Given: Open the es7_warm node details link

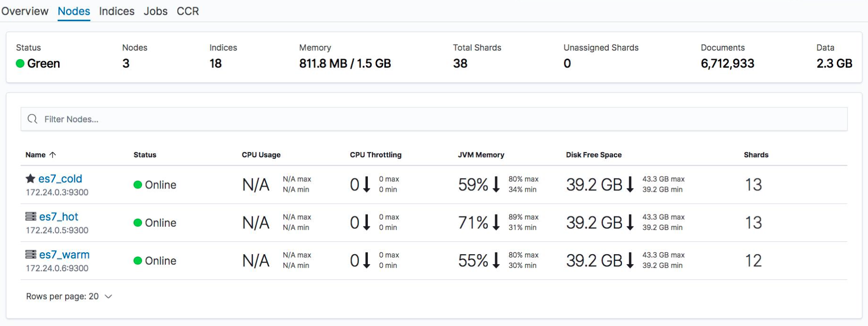Looking at the screenshot, I should point(64,254).
